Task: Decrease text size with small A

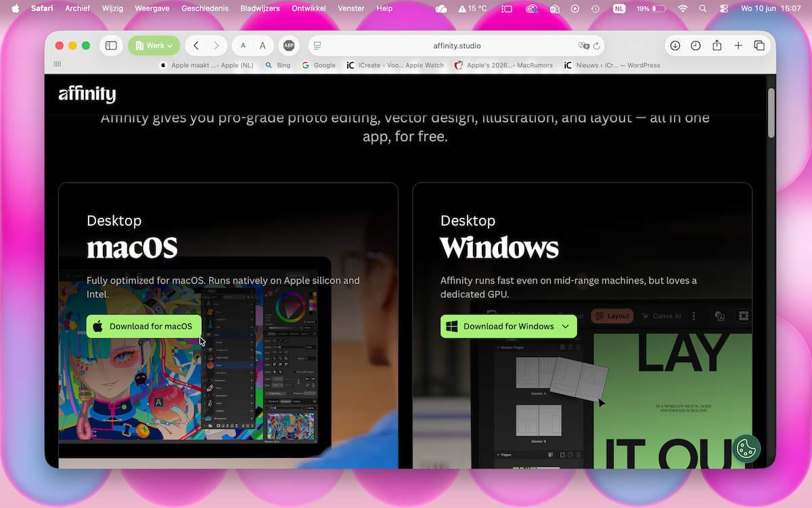Action: pyautogui.click(x=243, y=45)
